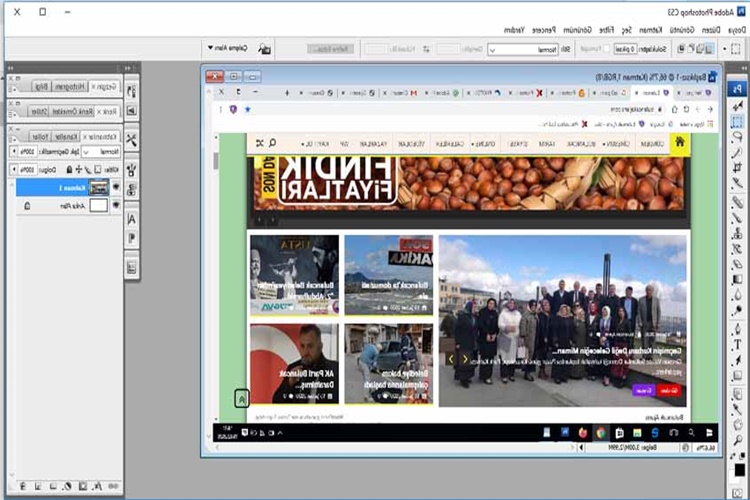
Task: Select the Move tool
Action: click(x=737, y=106)
